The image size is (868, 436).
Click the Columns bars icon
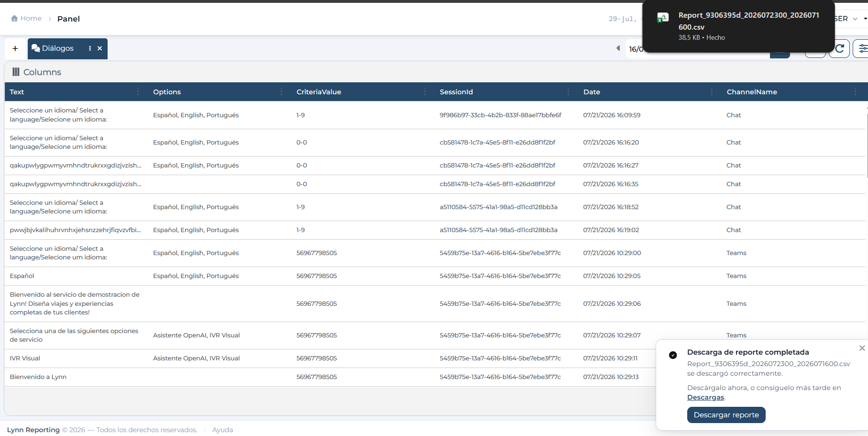pyautogui.click(x=16, y=72)
